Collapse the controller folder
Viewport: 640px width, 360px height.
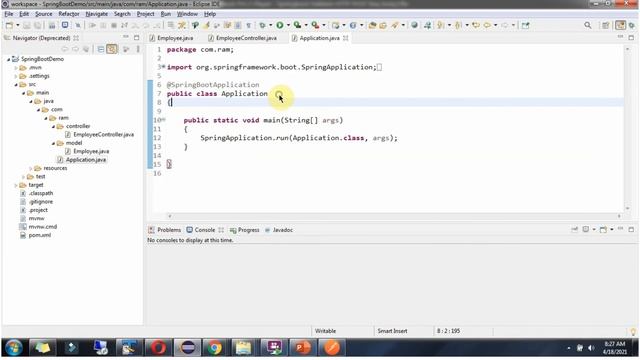click(x=53, y=127)
